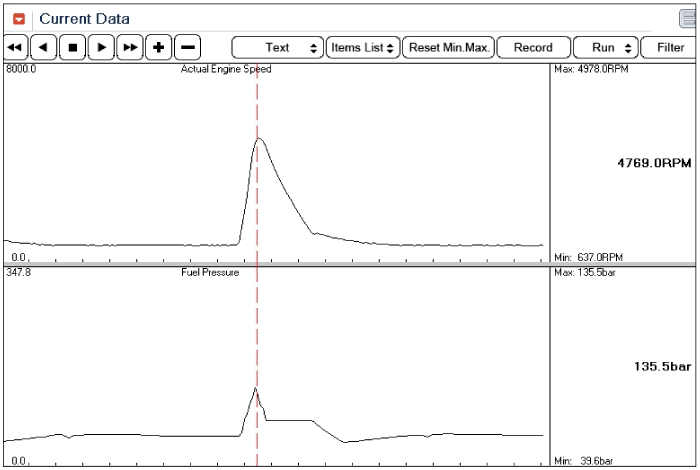Click the Reset Min.Max. button
The height and width of the screenshot is (470, 700).
448,48
